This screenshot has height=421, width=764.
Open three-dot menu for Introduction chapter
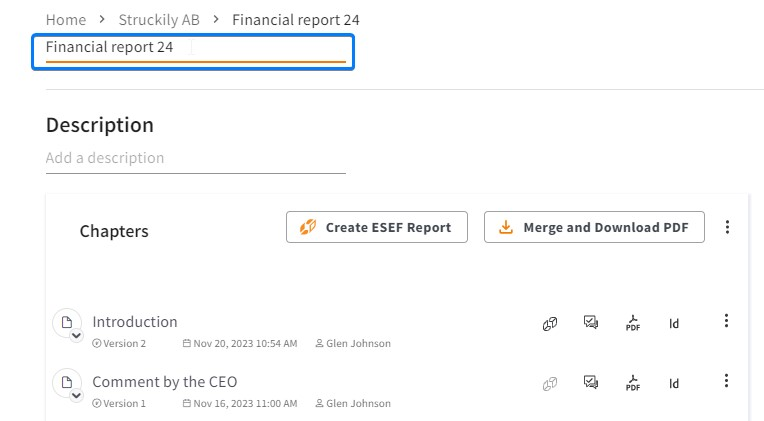pyautogui.click(x=726, y=321)
